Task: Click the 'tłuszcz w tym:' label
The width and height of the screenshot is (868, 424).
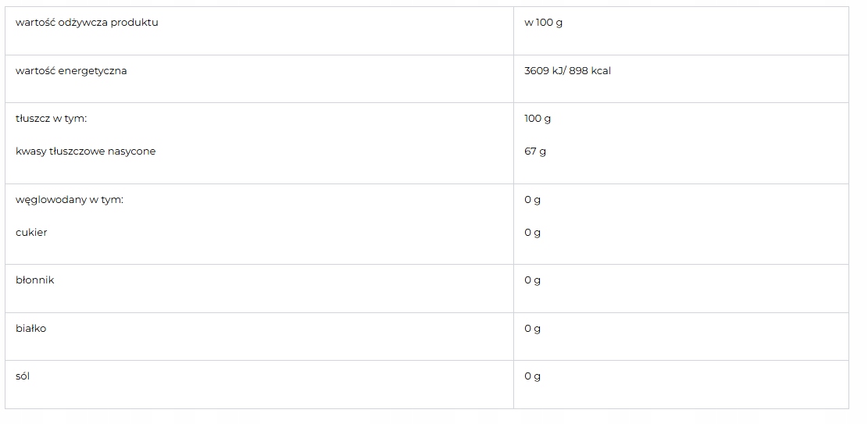Action: tap(51, 119)
